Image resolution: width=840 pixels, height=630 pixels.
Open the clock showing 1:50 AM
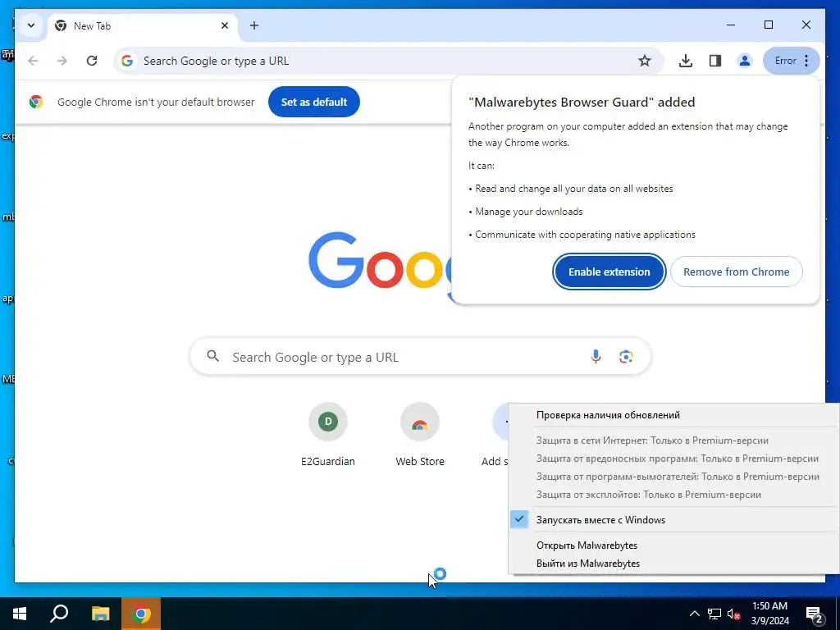pos(769,614)
